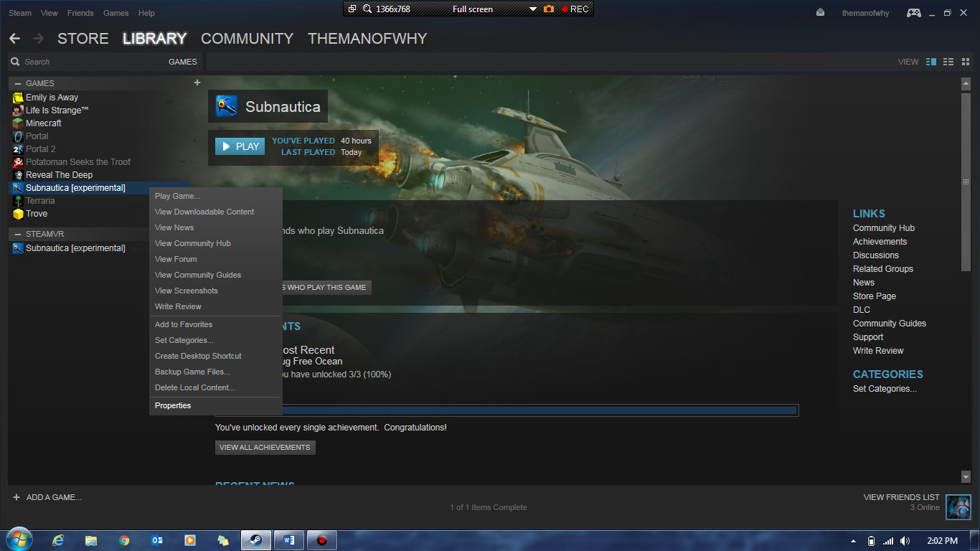Launch Big Picture mode controller icon

click(x=913, y=13)
